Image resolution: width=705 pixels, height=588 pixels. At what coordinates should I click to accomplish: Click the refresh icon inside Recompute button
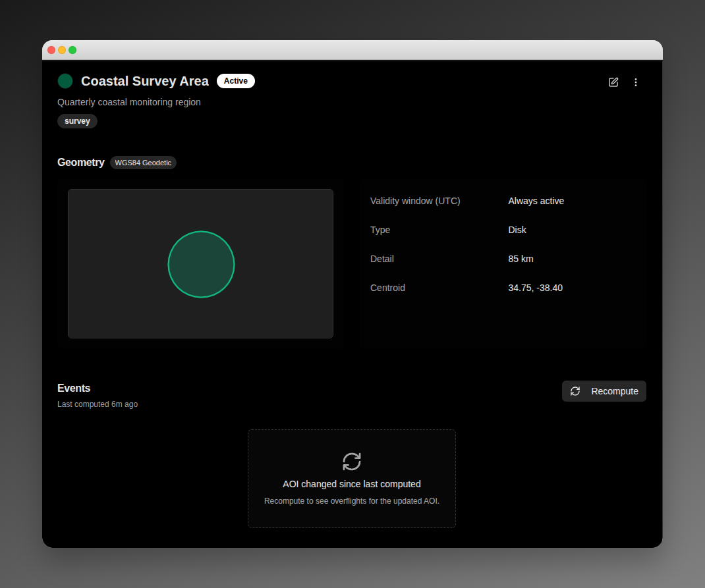tap(575, 391)
